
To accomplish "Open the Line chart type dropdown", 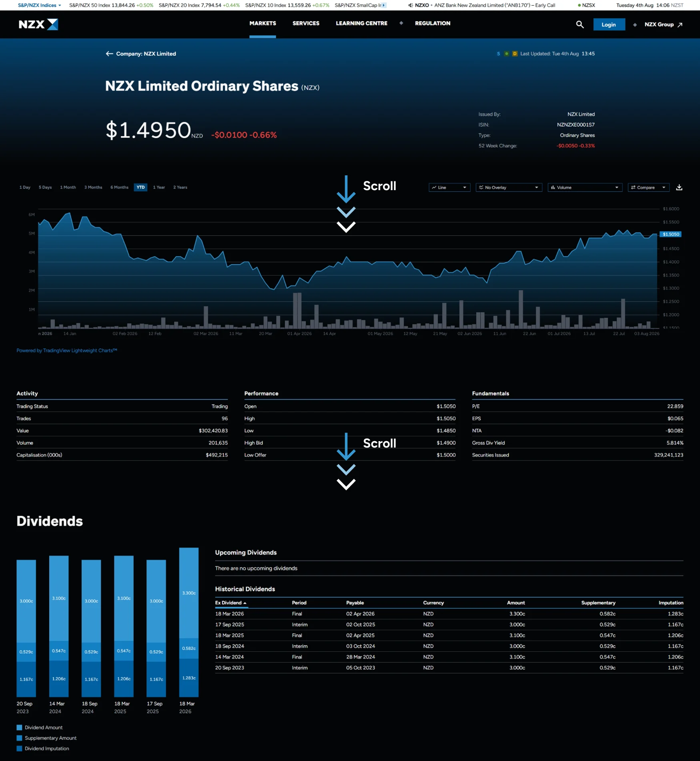I will [x=449, y=187].
